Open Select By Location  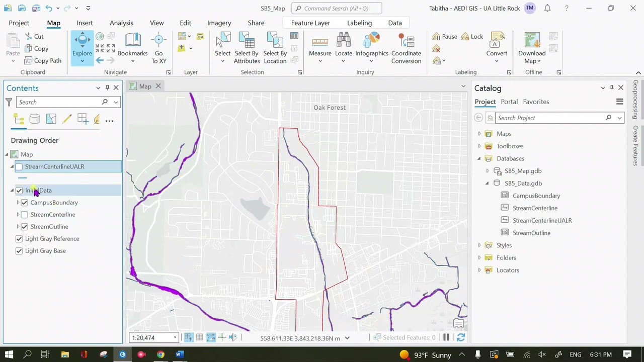coord(275,48)
